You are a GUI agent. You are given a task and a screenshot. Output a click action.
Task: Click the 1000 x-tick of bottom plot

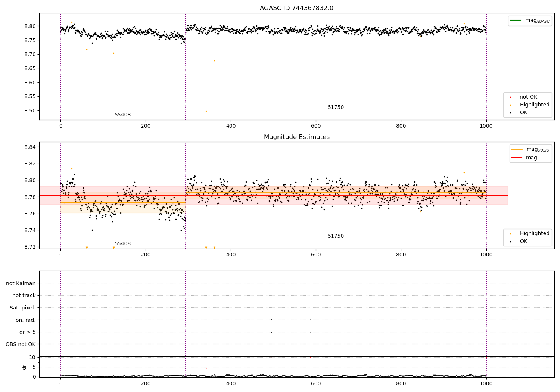coord(486,383)
